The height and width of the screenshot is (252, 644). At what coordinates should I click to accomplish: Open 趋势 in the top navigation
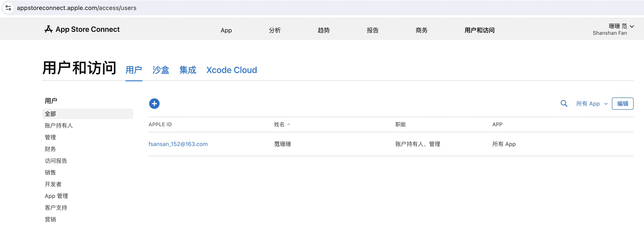pyautogui.click(x=324, y=30)
